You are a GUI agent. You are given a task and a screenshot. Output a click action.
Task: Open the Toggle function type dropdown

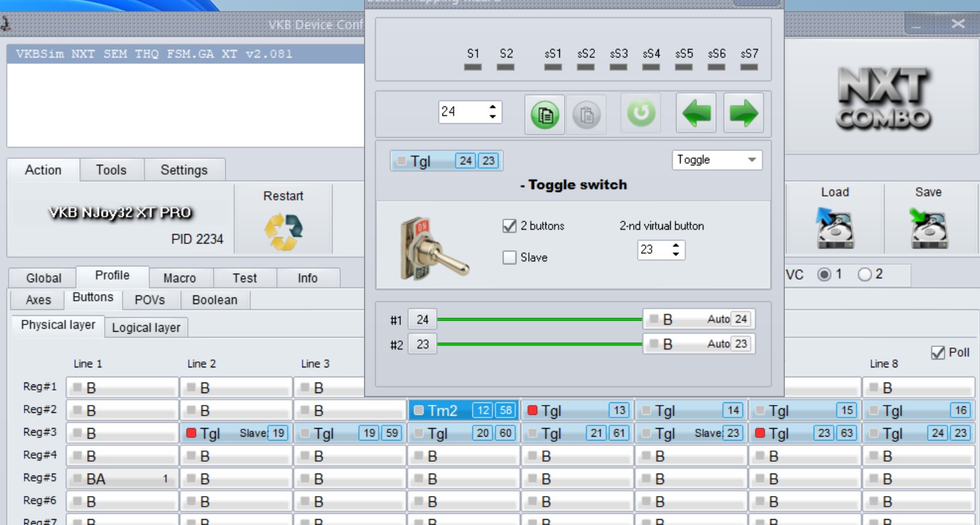tap(717, 160)
